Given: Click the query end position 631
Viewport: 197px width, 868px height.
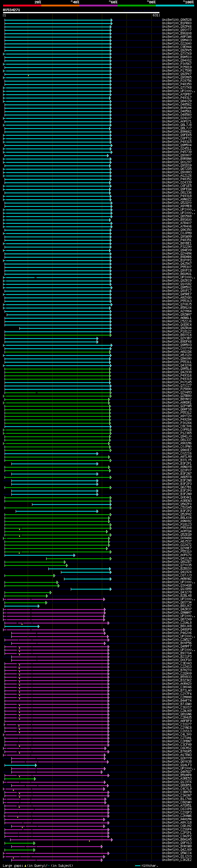Looking at the screenshot, I should 155,15.
